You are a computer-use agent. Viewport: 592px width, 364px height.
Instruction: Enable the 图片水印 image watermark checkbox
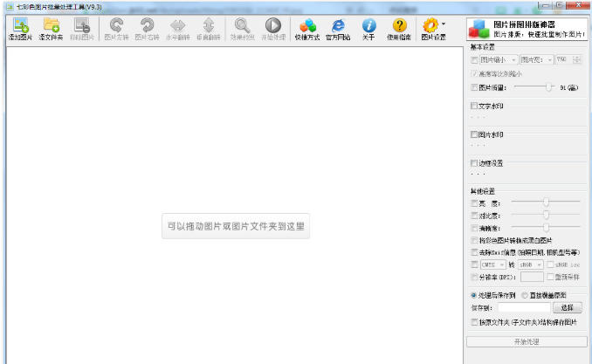pos(474,134)
